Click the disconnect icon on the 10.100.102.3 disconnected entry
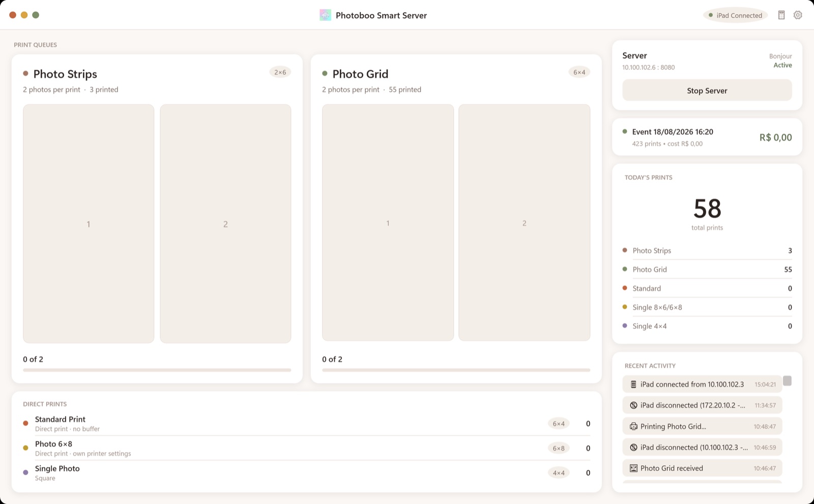814x504 pixels. pyautogui.click(x=633, y=448)
